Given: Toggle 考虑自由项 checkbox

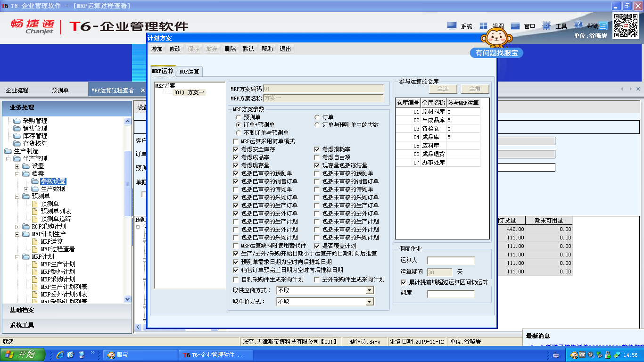Looking at the screenshot, I should (x=317, y=157).
